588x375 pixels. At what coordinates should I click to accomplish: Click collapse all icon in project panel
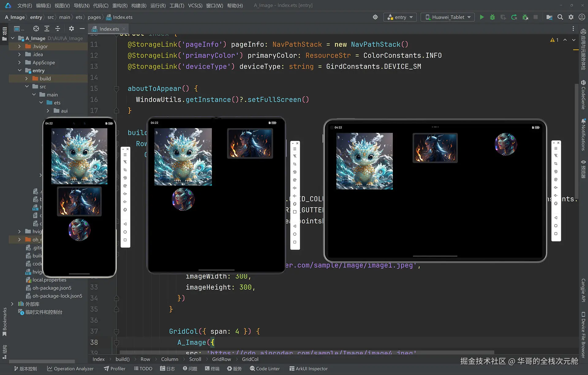58,29
